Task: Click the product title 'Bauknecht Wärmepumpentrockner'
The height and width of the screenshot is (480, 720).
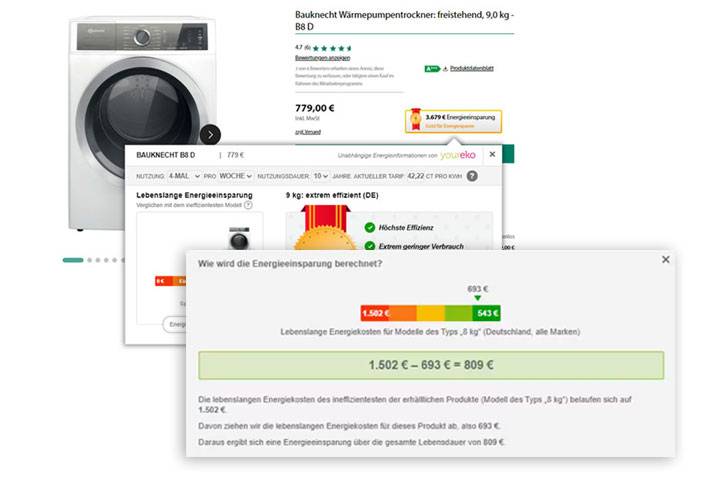Action: pyautogui.click(x=405, y=21)
